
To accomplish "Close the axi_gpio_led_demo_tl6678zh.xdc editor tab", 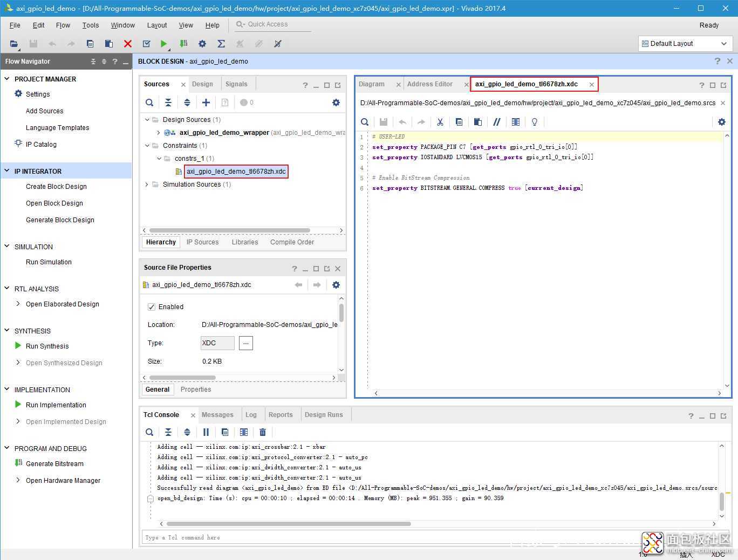I will [592, 85].
